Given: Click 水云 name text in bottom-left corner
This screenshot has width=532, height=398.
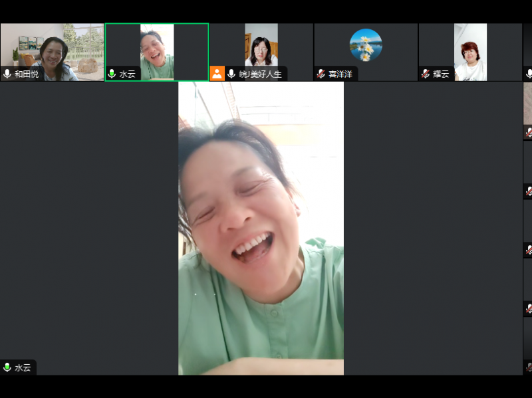Looking at the screenshot, I should tap(23, 367).
